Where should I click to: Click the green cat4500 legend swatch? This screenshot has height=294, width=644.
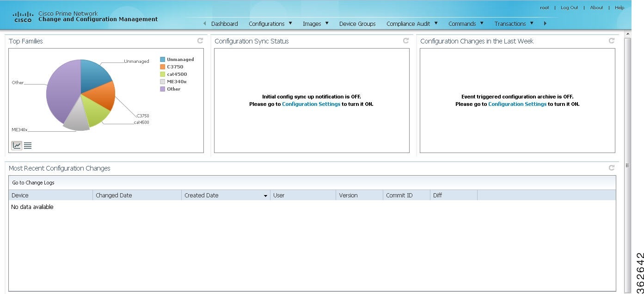click(x=163, y=74)
